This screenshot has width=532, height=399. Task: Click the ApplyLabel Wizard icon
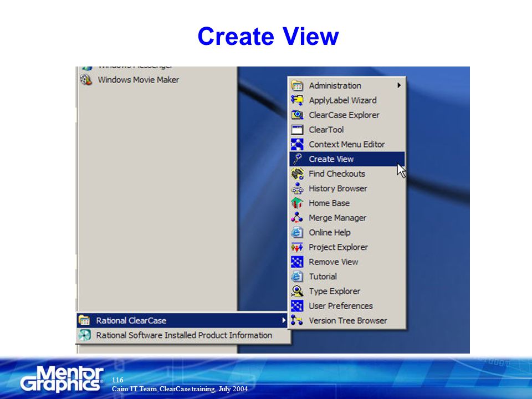(x=297, y=100)
